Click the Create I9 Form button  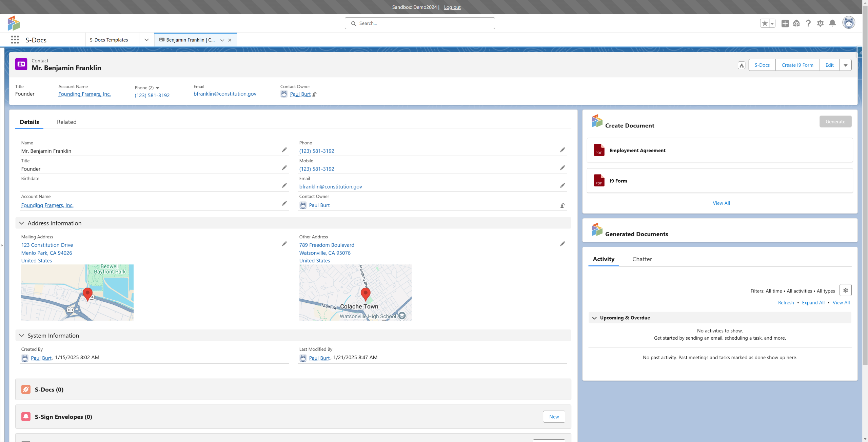point(797,65)
